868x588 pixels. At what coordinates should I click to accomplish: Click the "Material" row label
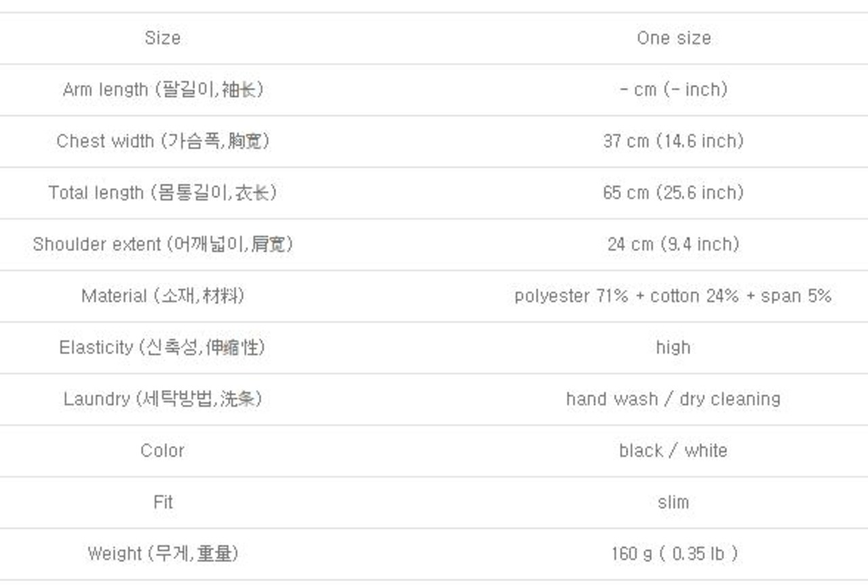pyautogui.click(x=162, y=296)
